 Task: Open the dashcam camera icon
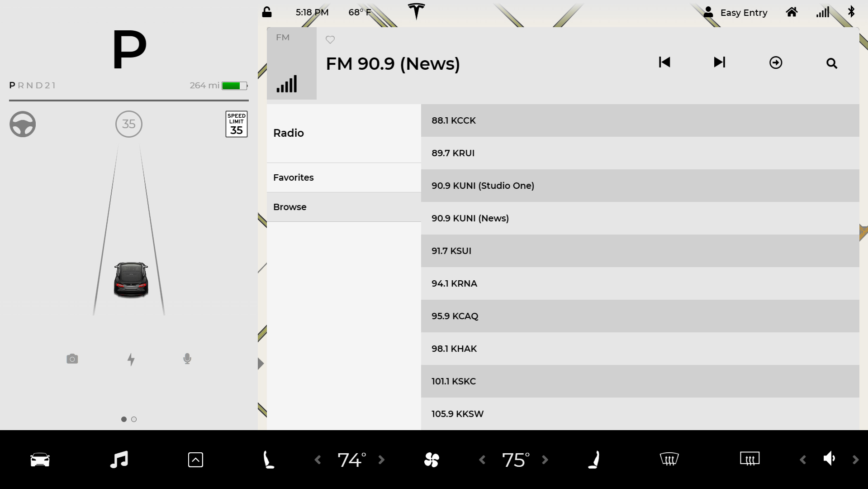pyautogui.click(x=72, y=359)
